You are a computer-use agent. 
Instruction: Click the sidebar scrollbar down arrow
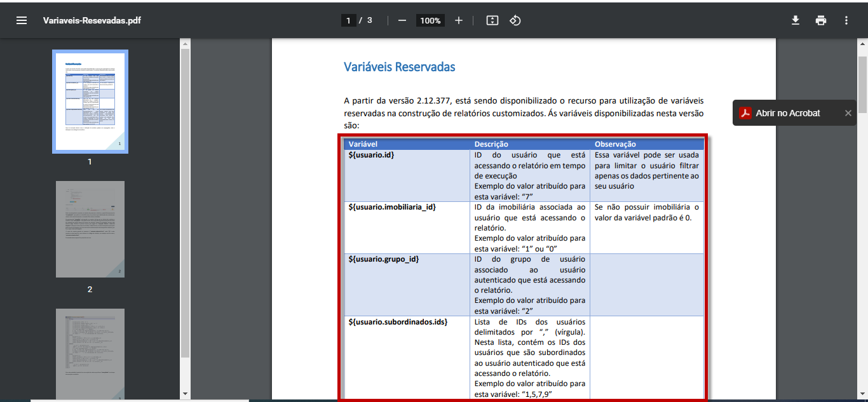[186, 394]
